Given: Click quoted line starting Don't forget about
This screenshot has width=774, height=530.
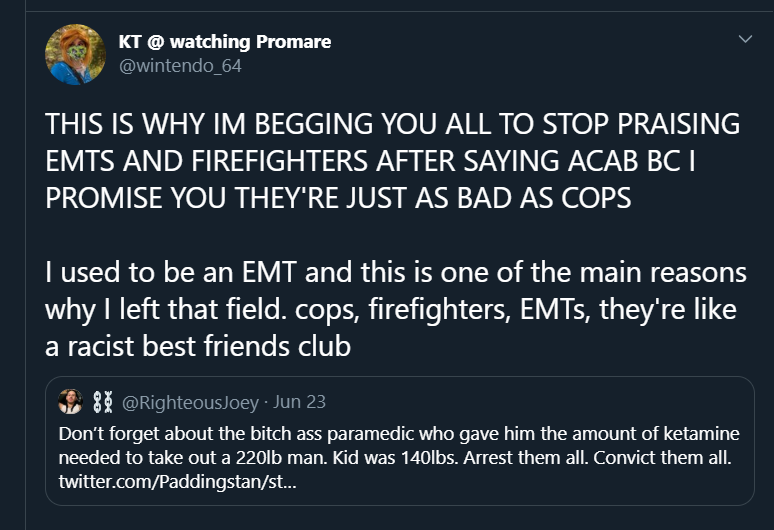Looking at the screenshot, I should point(399,434).
